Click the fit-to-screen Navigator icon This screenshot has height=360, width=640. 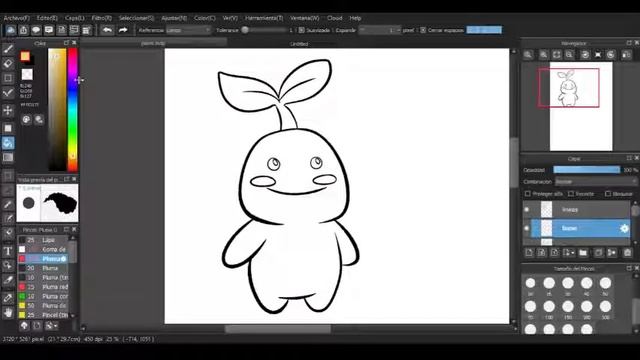point(556,55)
